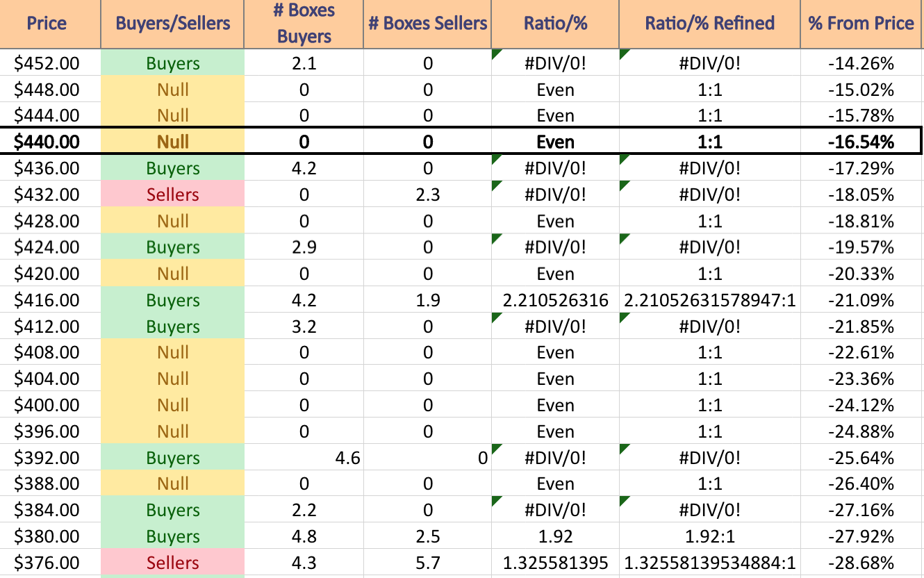The width and height of the screenshot is (924, 578).
Task: Select the Sellers cell in the $432.00 row
Action: click(x=173, y=195)
